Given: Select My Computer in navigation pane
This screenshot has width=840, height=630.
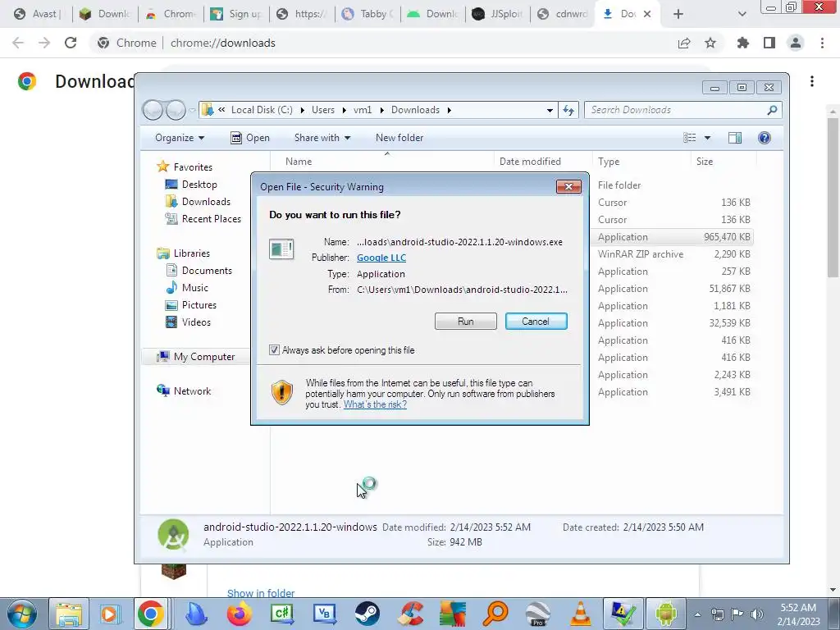Looking at the screenshot, I should 203,357.
